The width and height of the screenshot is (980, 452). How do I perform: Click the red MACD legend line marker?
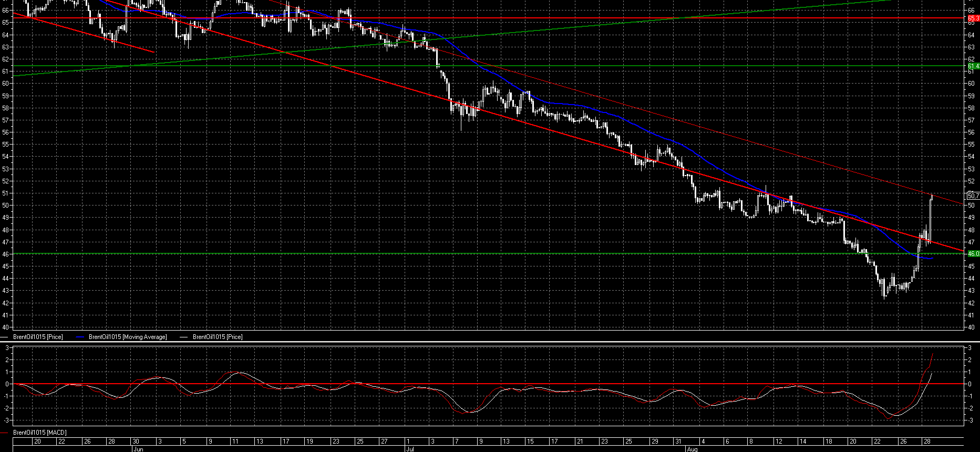tap(5, 433)
